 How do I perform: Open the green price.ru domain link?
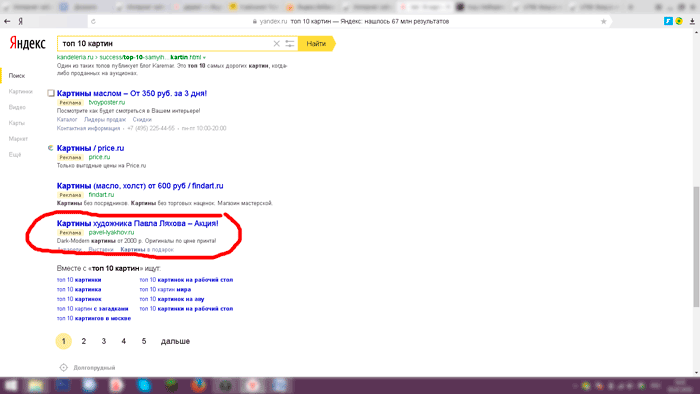point(99,157)
